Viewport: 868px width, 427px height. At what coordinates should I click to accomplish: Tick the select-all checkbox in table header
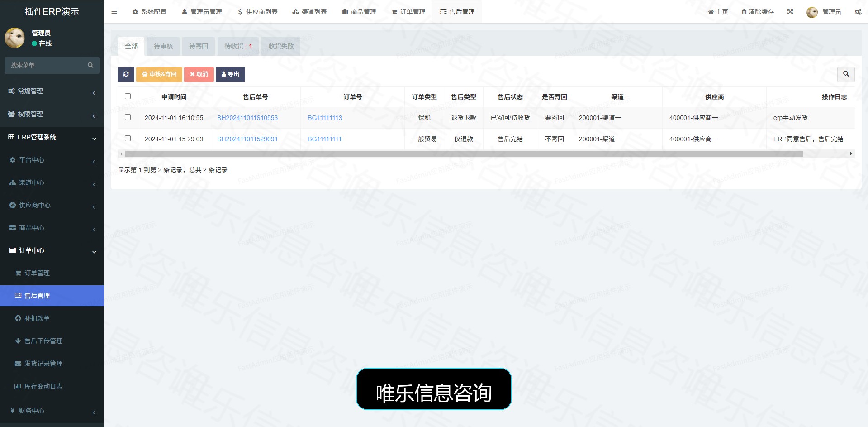128,96
